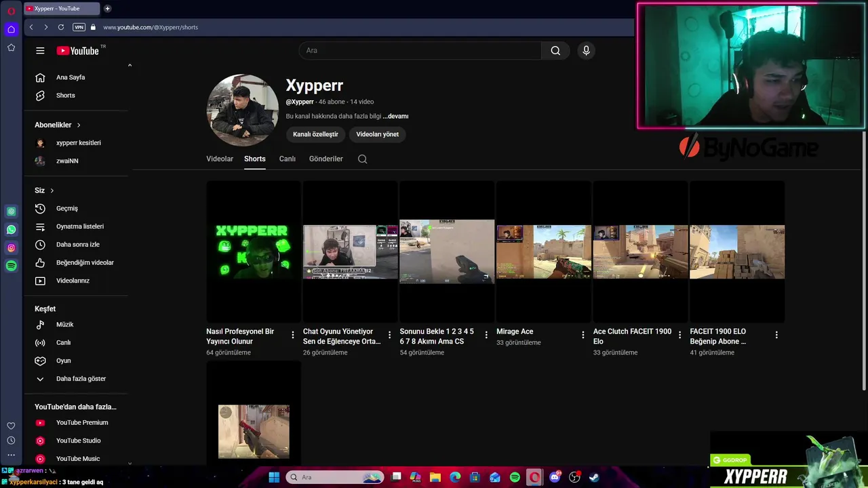Select the Xypperr - YouTube browser tab
Image resolution: width=868 pixels, height=488 pixels.
click(61, 9)
